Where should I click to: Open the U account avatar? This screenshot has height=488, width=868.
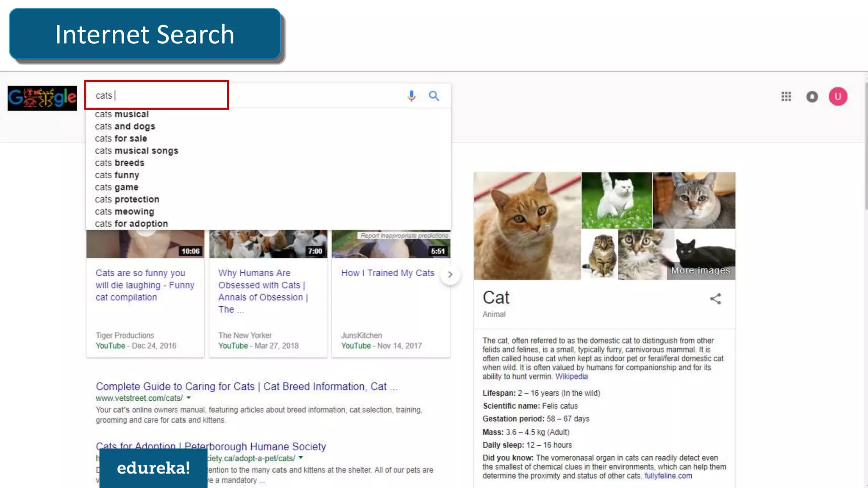coord(838,97)
